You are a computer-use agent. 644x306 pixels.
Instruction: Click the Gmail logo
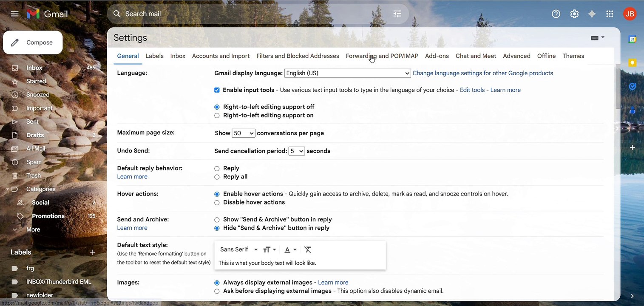pyautogui.click(x=47, y=14)
